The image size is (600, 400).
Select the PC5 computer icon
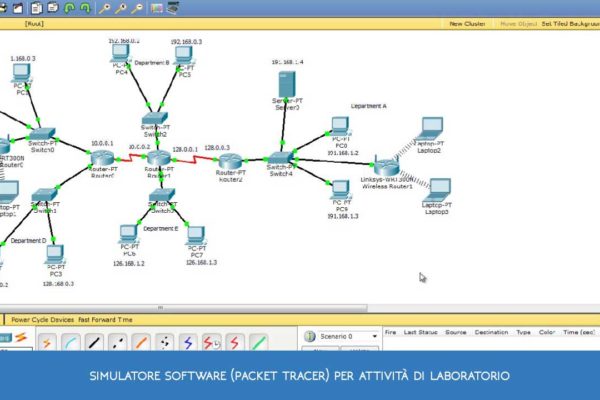click(x=184, y=56)
